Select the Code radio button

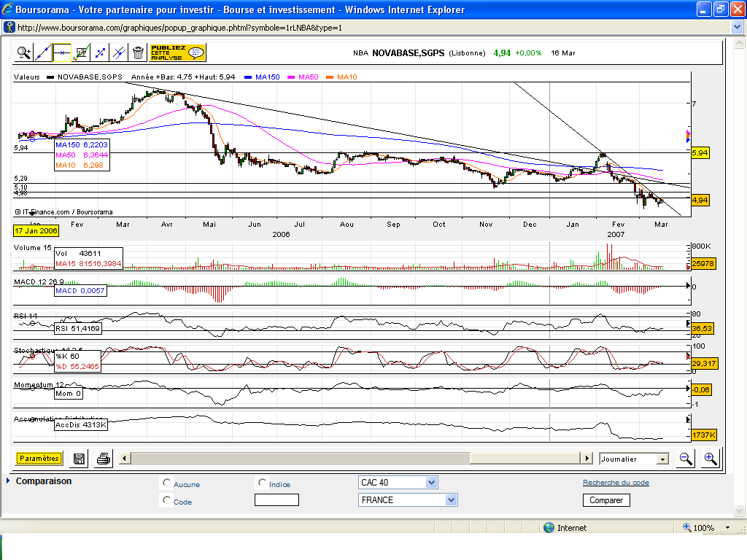click(x=167, y=500)
